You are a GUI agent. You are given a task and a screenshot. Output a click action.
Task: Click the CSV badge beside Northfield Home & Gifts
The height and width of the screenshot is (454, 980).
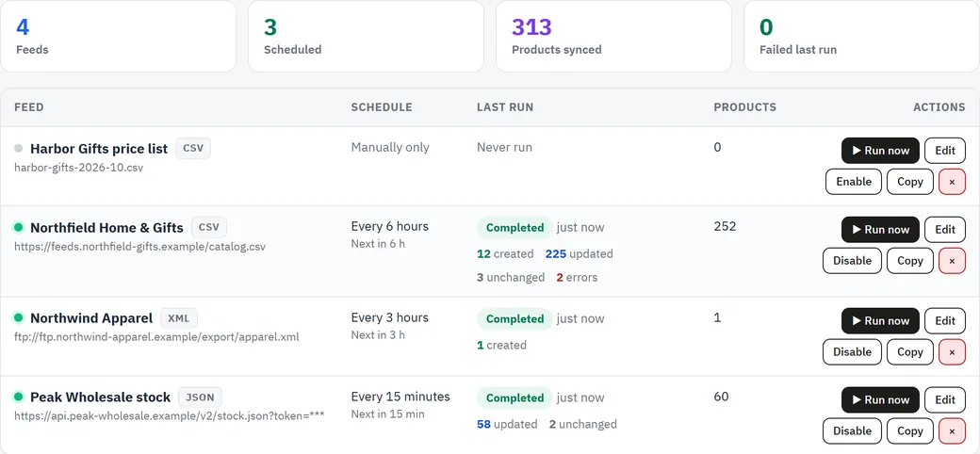click(209, 227)
